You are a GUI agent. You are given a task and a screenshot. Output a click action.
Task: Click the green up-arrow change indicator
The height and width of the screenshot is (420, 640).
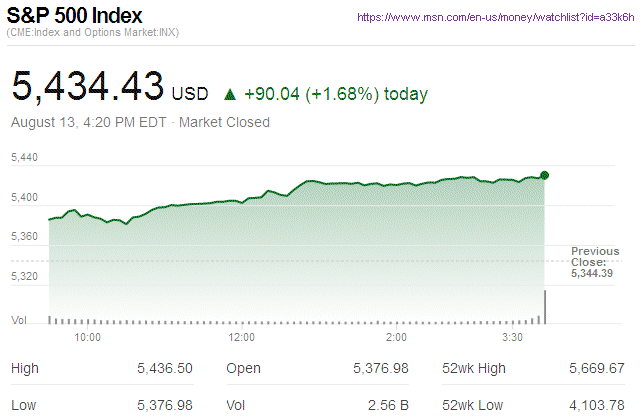pyautogui.click(x=230, y=95)
